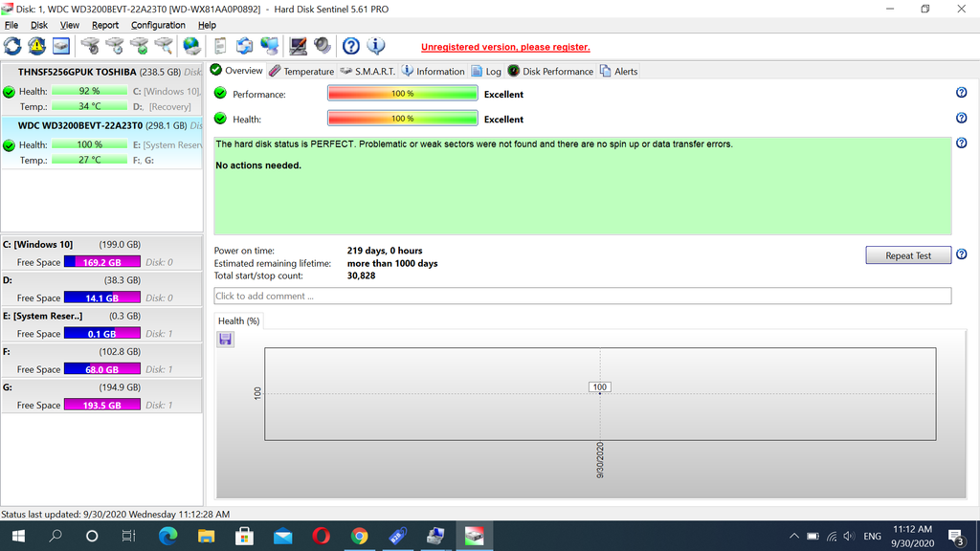Open the Help menu
This screenshot has height=551, width=980.
pyautogui.click(x=207, y=25)
